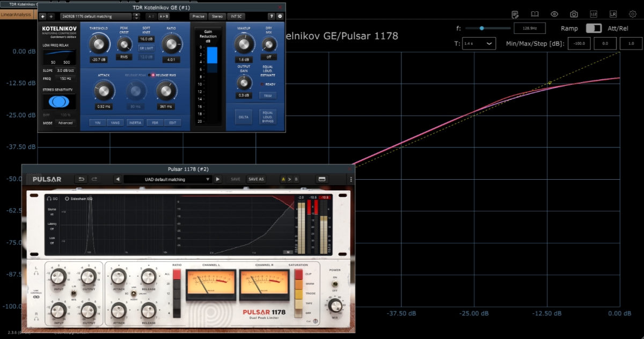Select the Release RMS indicator LED
Viewport: 644px width, 339px height.
pyautogui.click(x=152, y=75)
